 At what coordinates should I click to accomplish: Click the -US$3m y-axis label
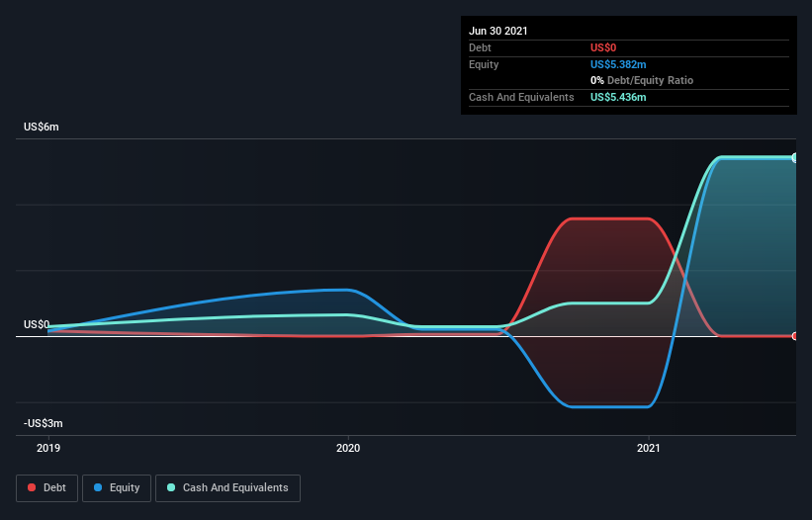43,423
